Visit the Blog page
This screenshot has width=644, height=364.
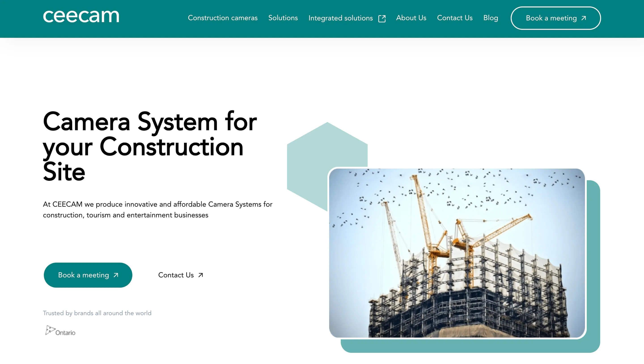[x=491, y=18]
